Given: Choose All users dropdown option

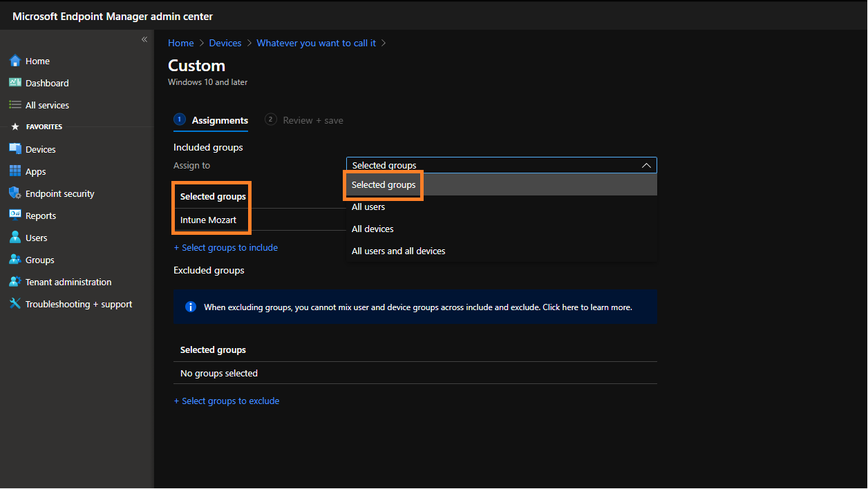Looking at the screenshot, I should pyautogui.click(x=502, y=207).
